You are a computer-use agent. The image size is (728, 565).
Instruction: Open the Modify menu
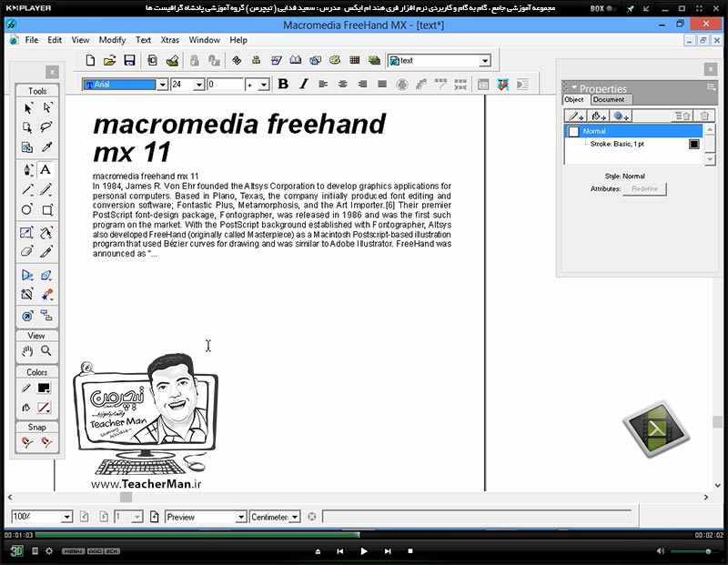pyautogui.click(x=112, y=40)
